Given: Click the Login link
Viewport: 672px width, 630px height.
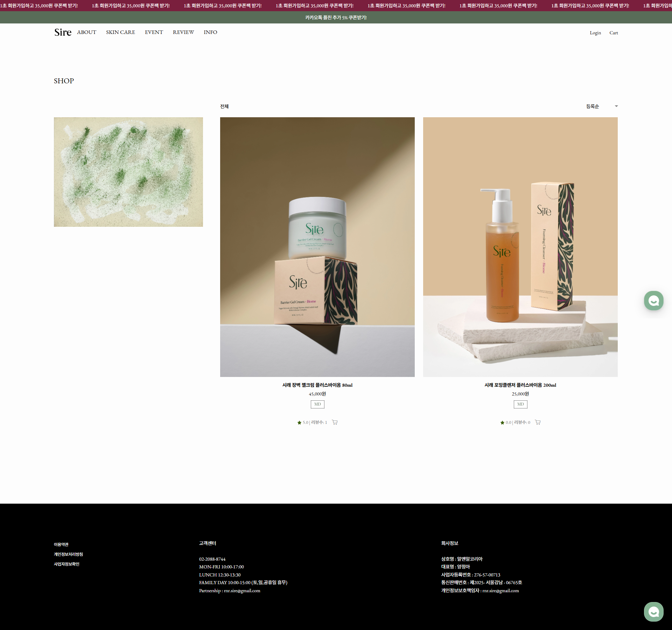Looking at the screenshot, I should pyautogui.click(x=595, y=33).
